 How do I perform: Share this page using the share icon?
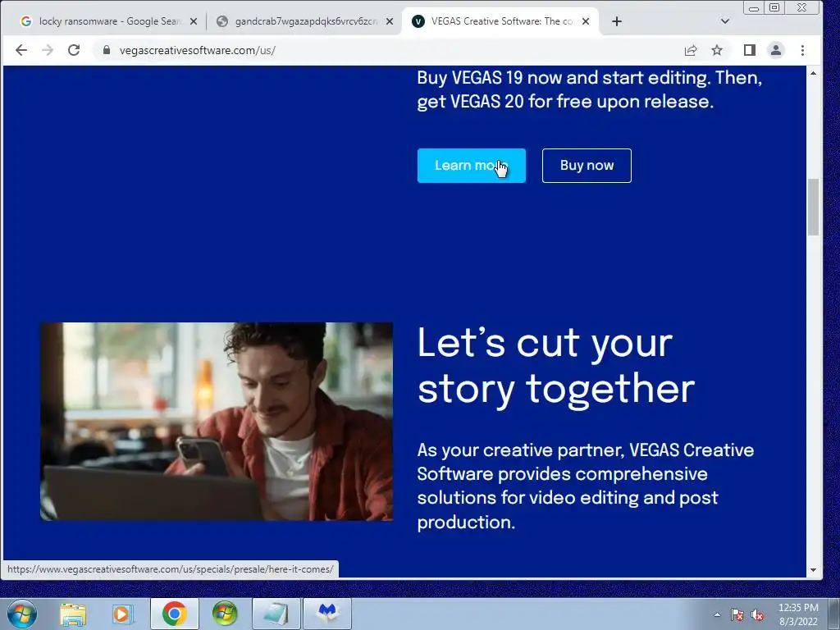point(691,50)
